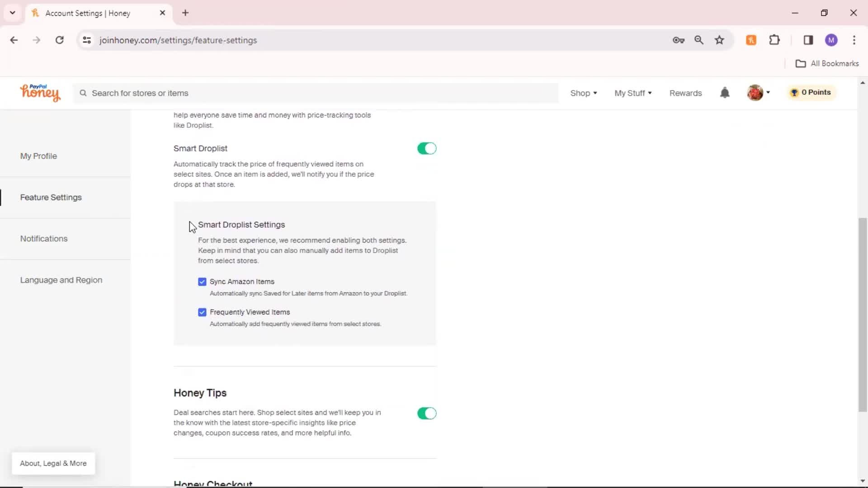Go to the Rewards page
This screenshot has height=488, width=868.
click(x=685, y=93)
